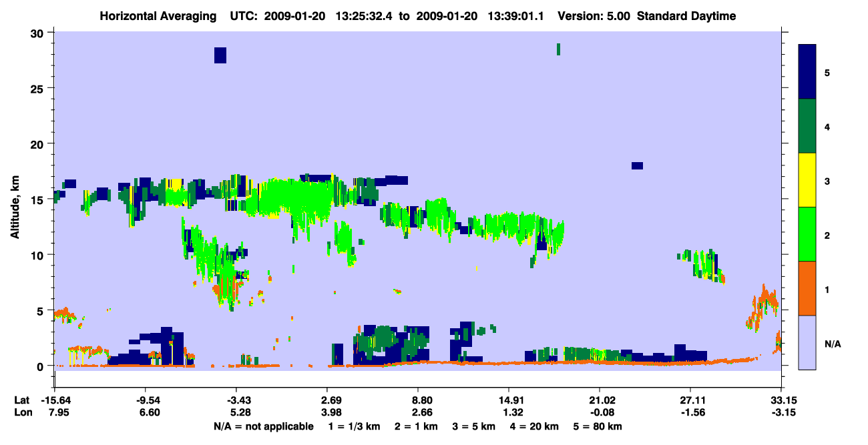
Task: Click the latitude value 33.15
Action: pos(782,400)
